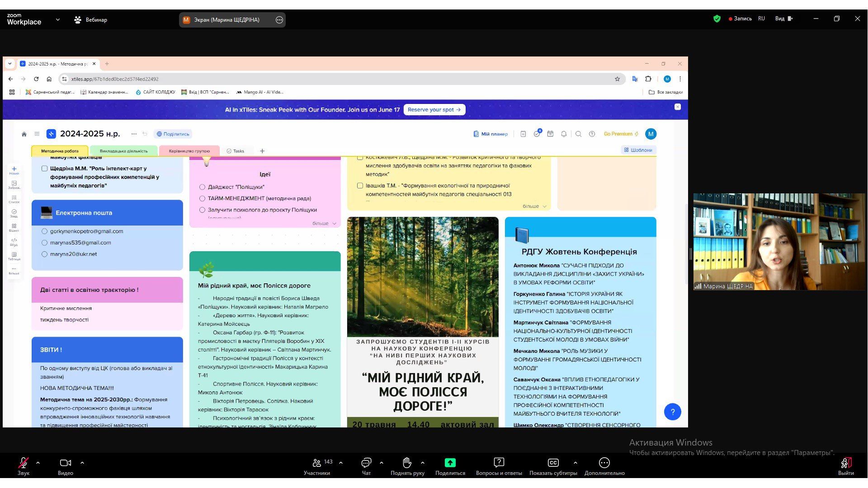Click the undo arrow icon

point(145,134)
